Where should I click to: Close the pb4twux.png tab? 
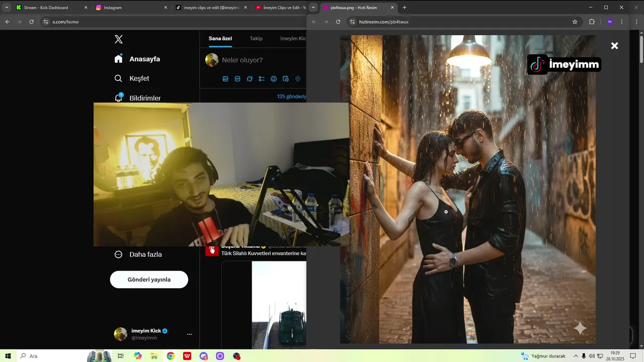(393, 8)
